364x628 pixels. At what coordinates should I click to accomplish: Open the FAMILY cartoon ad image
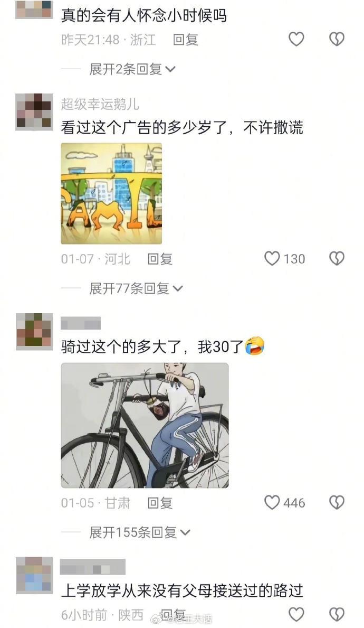111,193
